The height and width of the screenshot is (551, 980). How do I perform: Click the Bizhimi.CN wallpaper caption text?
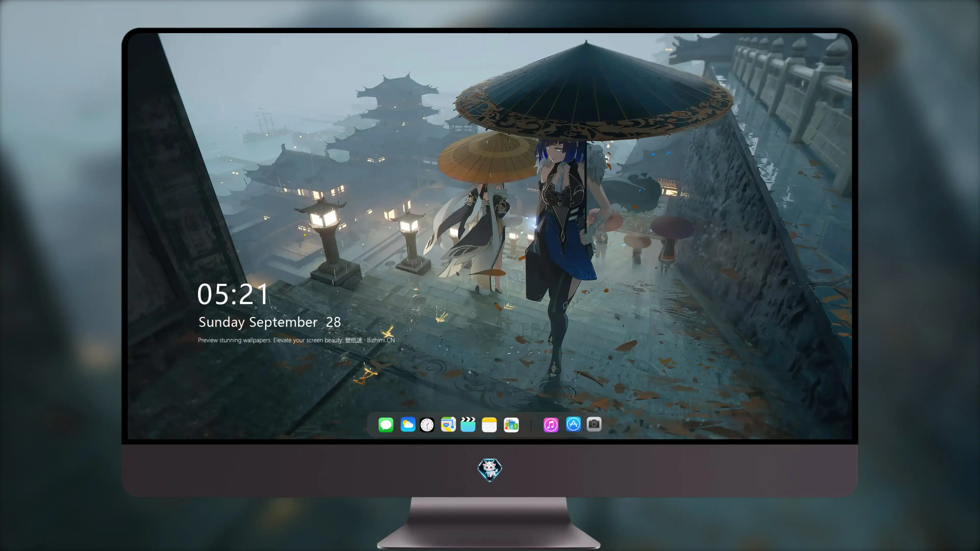[x=296, y=340]
